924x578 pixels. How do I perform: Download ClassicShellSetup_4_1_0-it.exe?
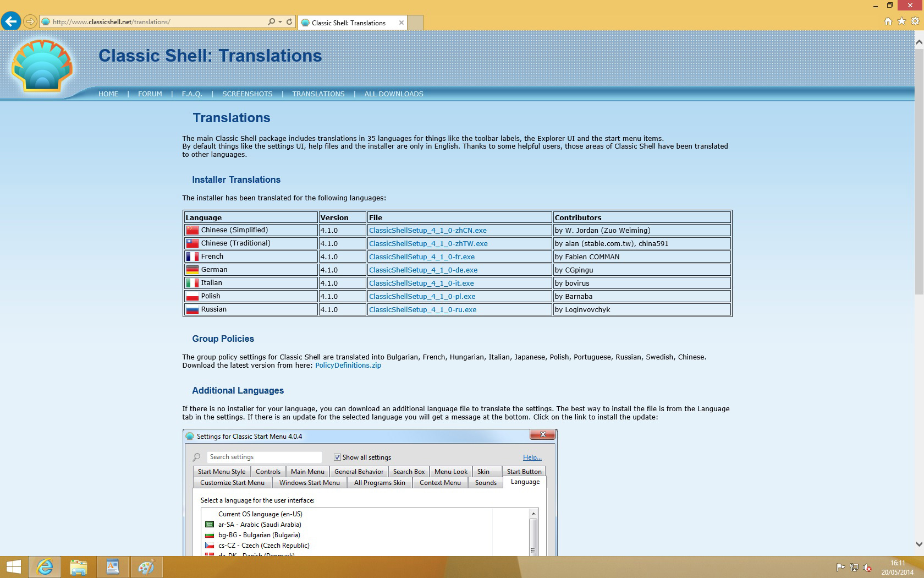(421, 283)
